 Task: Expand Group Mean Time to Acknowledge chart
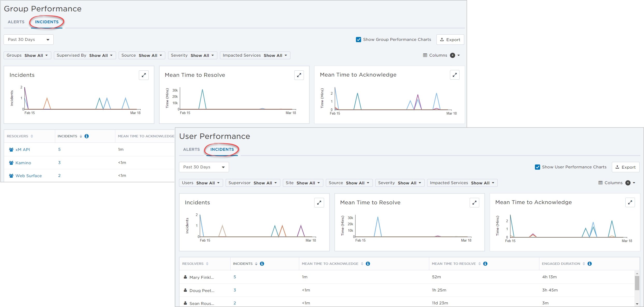pos(455,75)
